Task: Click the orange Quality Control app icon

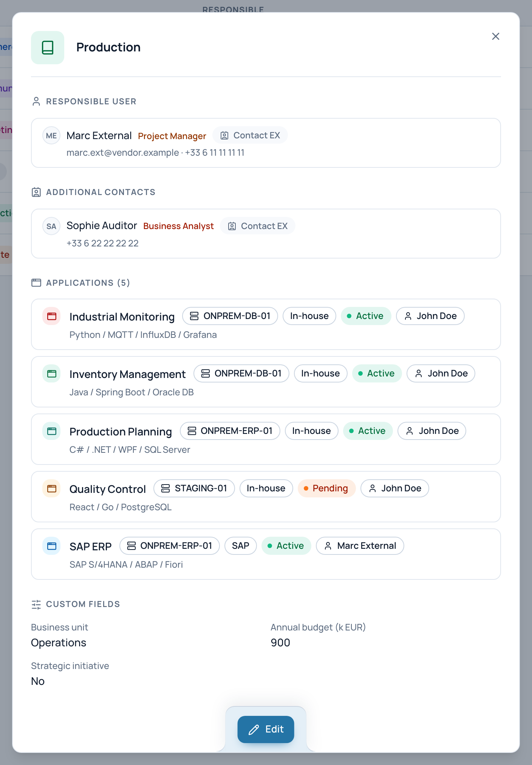Action: coord(52,489)
